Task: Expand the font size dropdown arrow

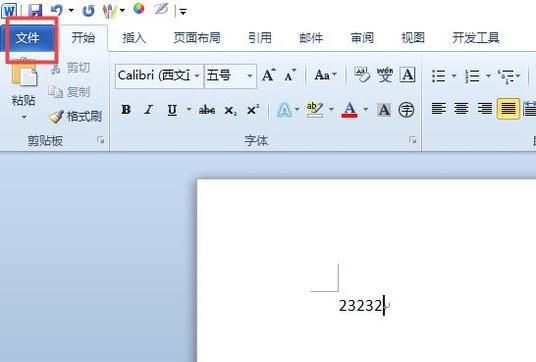Action: 250,76
